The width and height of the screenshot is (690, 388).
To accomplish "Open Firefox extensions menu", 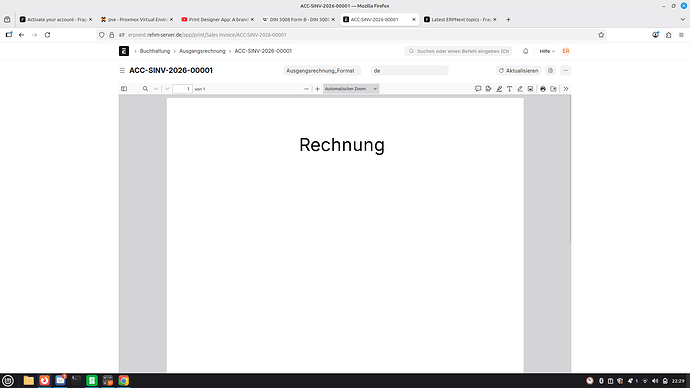I will (x=668, y=35).
